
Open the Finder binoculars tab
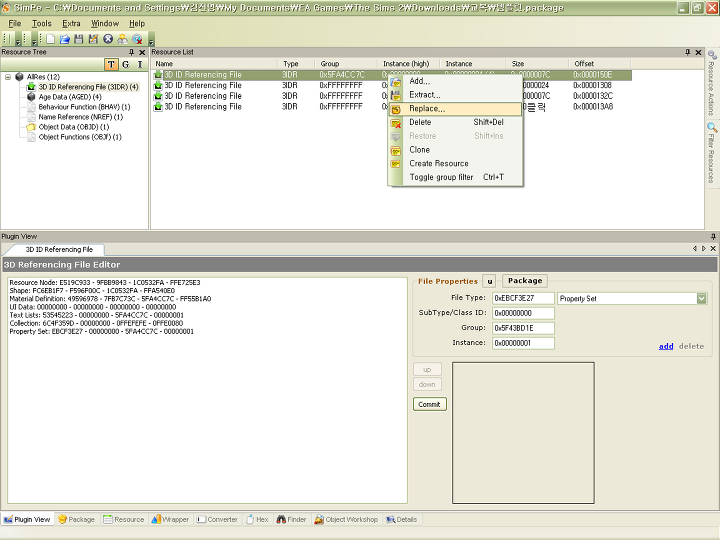point(291,520)
